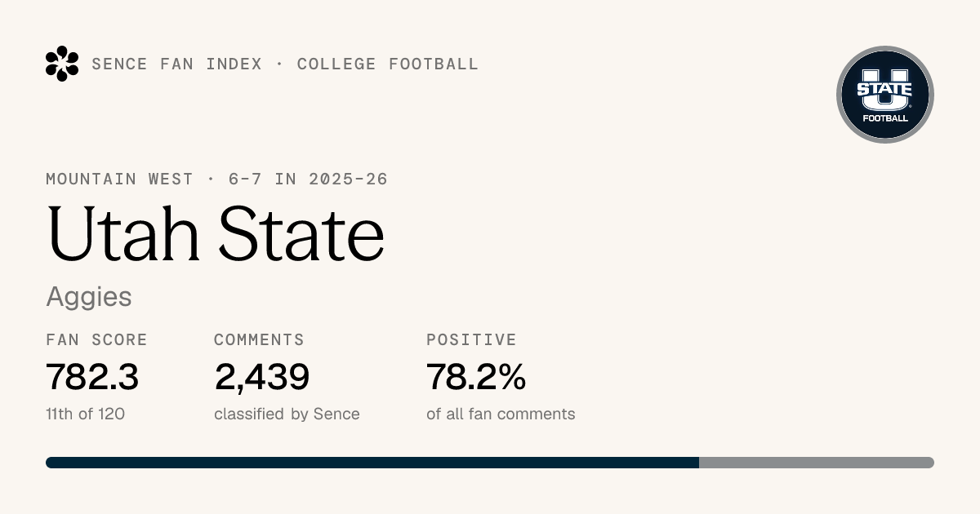Click the COMMENTS label
This screenshot has height=514, width=980.
[x=259, y=339]
